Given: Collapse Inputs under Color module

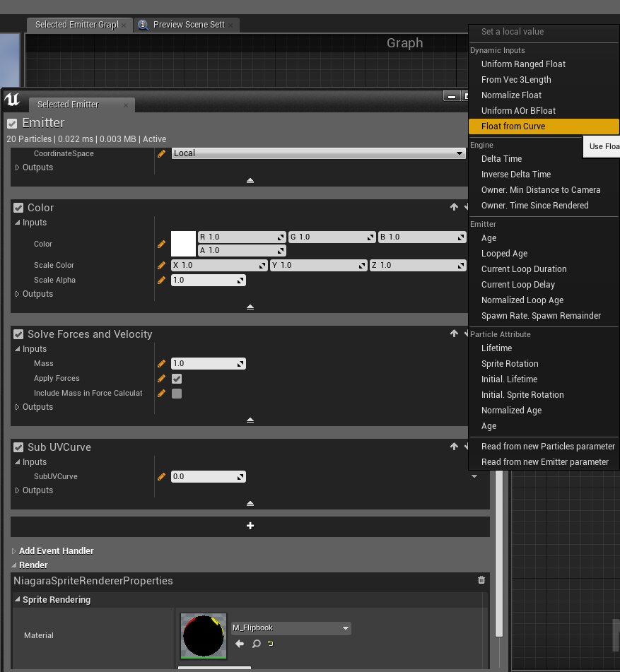Looking at the screenshot, I should (x=17, y=223).
